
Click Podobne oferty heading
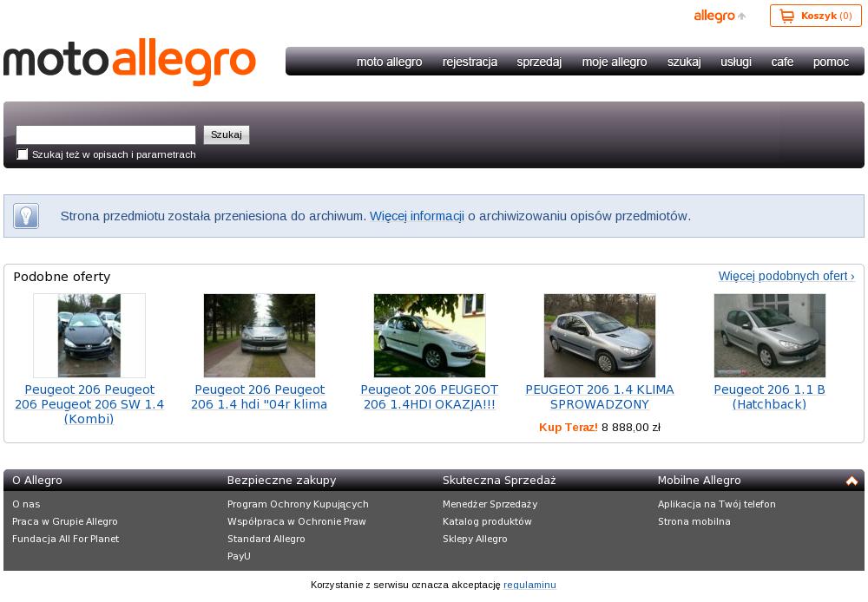(x=62, y=277)
